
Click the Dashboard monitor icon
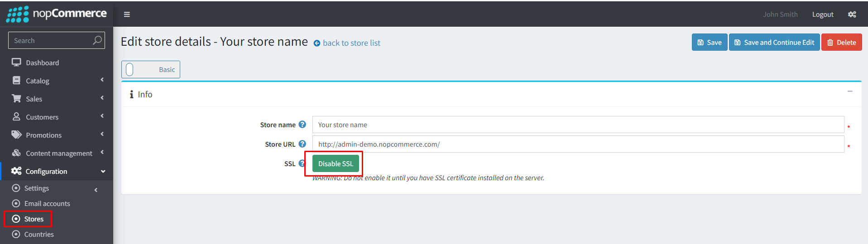pyautogui.click(x=16, y=62)
